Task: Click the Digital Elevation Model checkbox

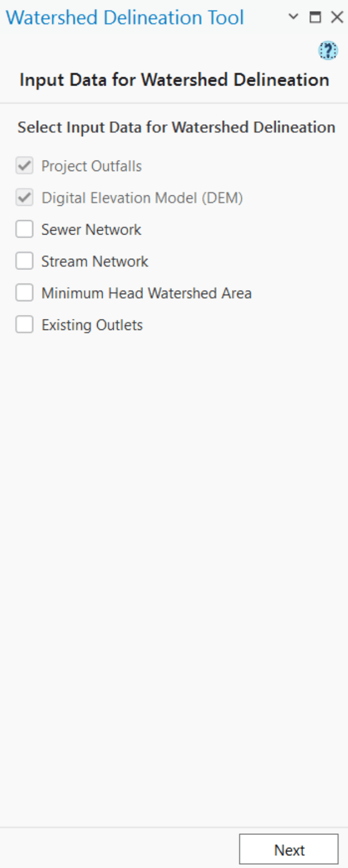Action: click(24, 197)
